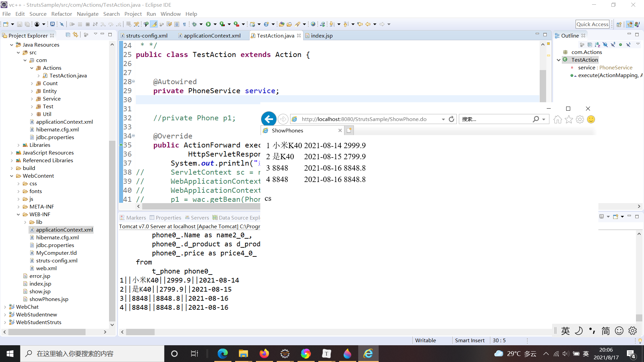
Task: Toggle Mark Occurrences highlighter icon
Action: [x=154, y=24]
